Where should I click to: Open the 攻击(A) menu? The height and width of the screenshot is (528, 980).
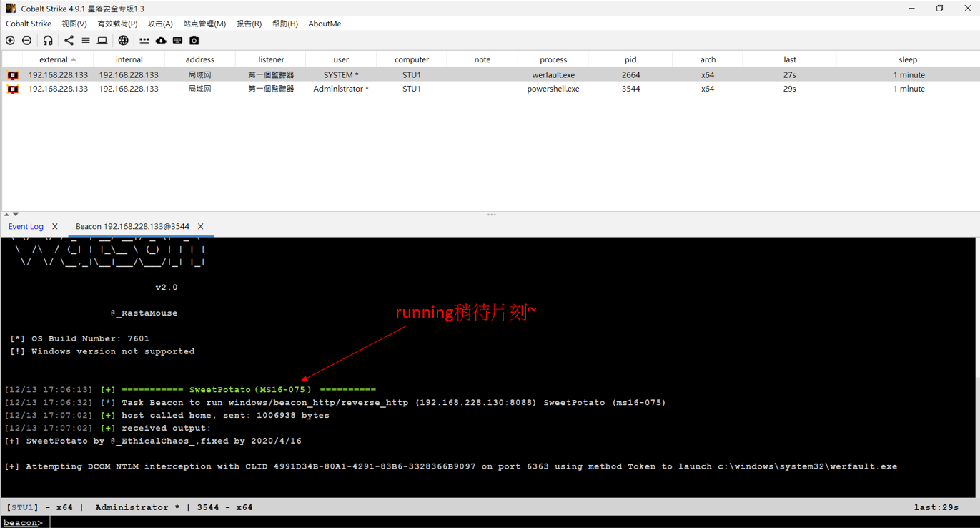[160, 24]
